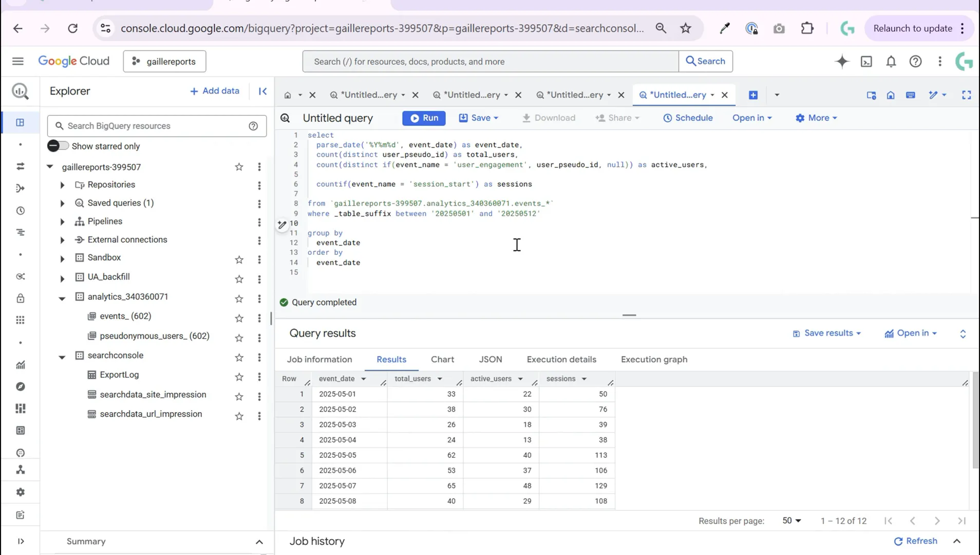Screen dimensions: 980x555
Task: Focus the Google Cloud top search field
Action: click(x=491, y=61)
